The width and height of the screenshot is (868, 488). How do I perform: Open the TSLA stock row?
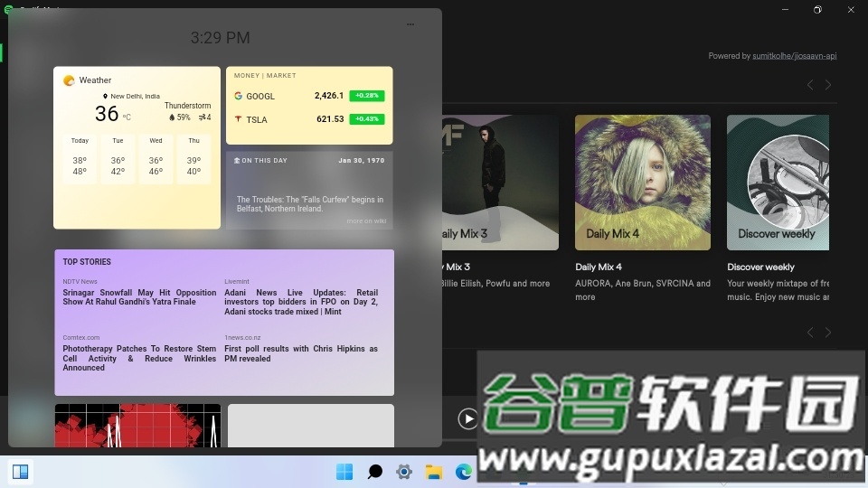(x=309, y=119)
